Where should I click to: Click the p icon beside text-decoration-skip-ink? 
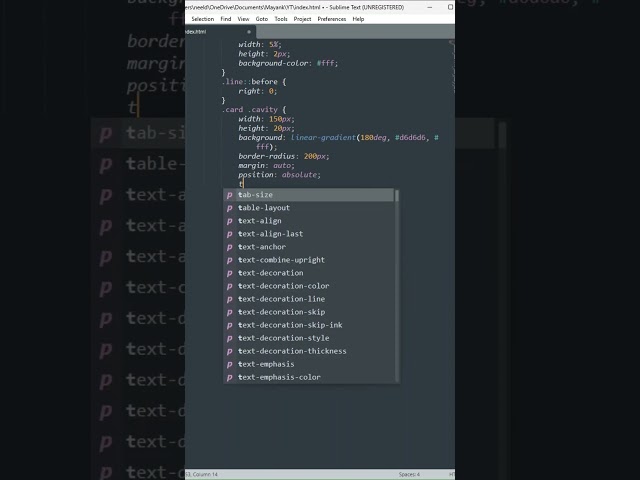[x=229, y=325]
